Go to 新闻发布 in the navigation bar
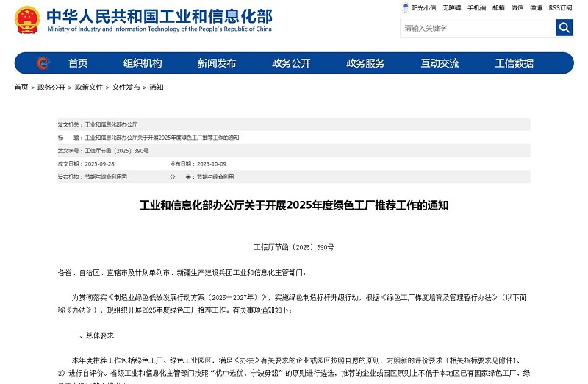This screenshot has height=384, width=588. (217, 63)
